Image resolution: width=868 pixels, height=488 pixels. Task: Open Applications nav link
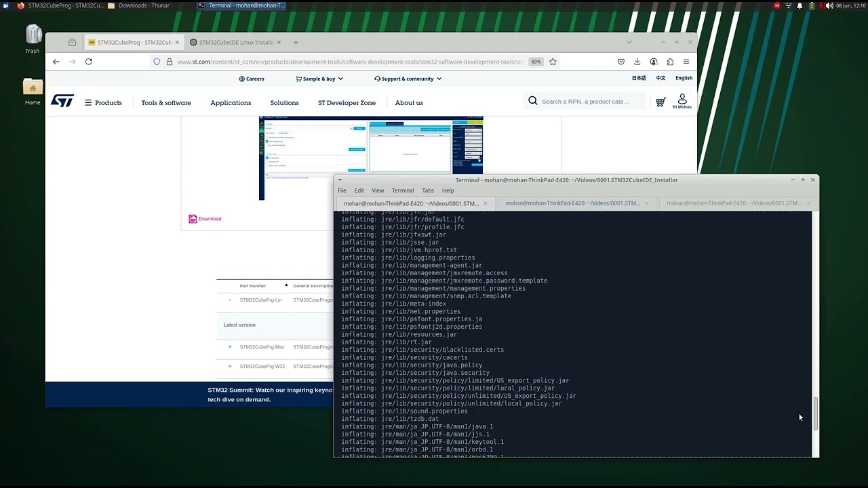coord(231,103)
